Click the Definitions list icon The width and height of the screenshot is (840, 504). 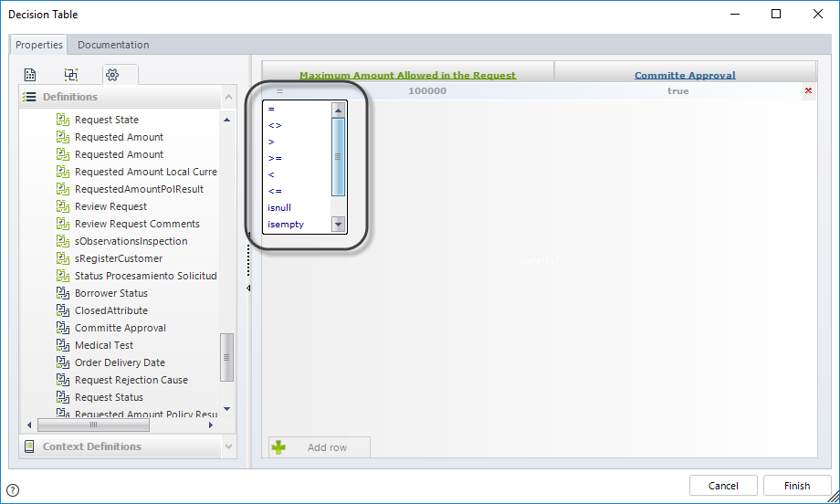click(x=29, y=97)
